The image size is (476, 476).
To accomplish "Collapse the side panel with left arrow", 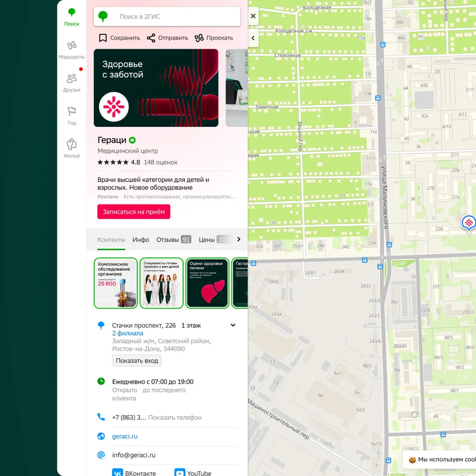I will click(253, 38).
